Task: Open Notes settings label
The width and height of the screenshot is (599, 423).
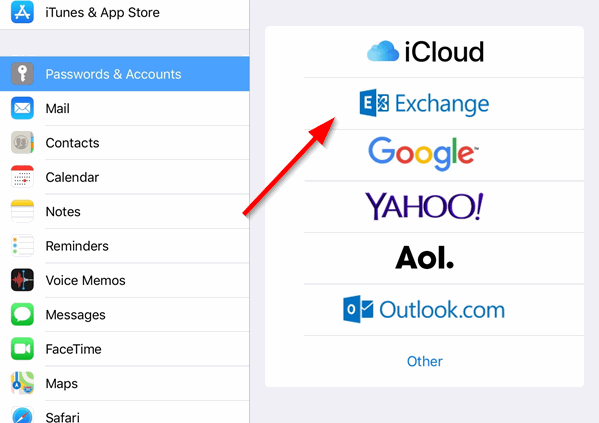Action: 63,212
